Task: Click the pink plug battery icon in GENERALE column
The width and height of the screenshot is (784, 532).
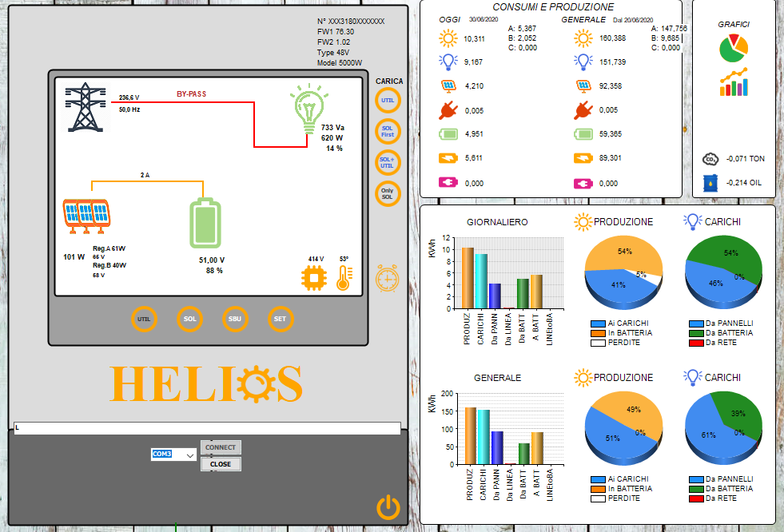Action: point(583,184)
